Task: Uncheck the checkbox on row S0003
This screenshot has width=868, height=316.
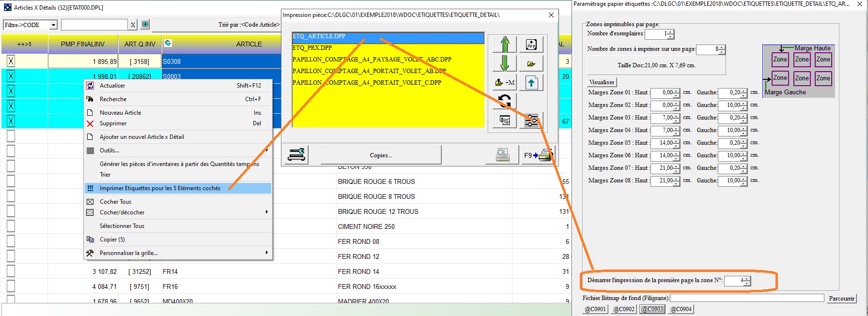Action: point(11,76)
